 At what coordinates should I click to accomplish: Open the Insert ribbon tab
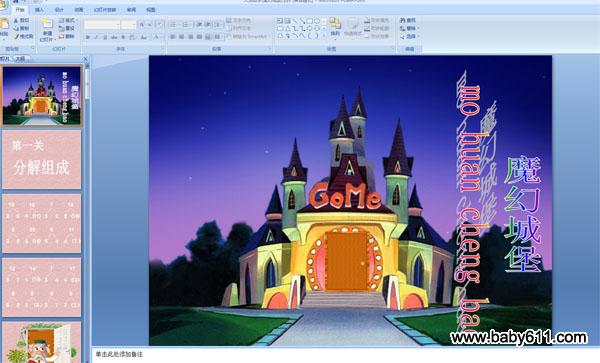pos(39,10)
